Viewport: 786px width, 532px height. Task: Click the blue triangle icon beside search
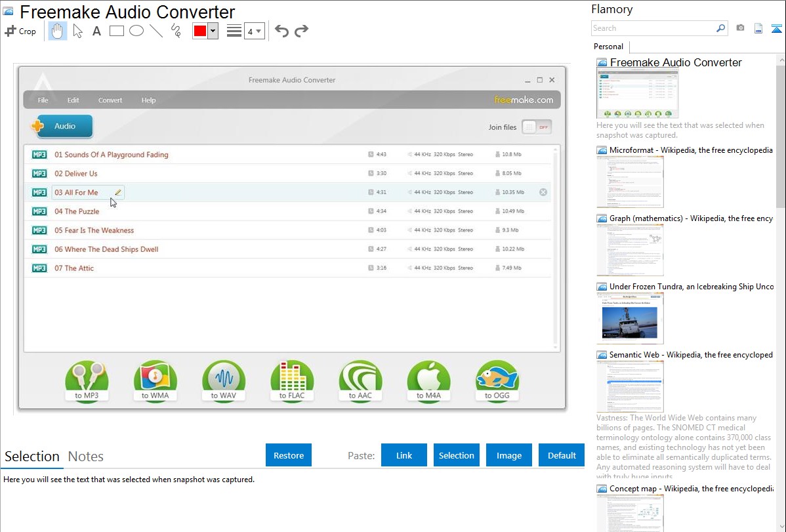tap(776, 28)
